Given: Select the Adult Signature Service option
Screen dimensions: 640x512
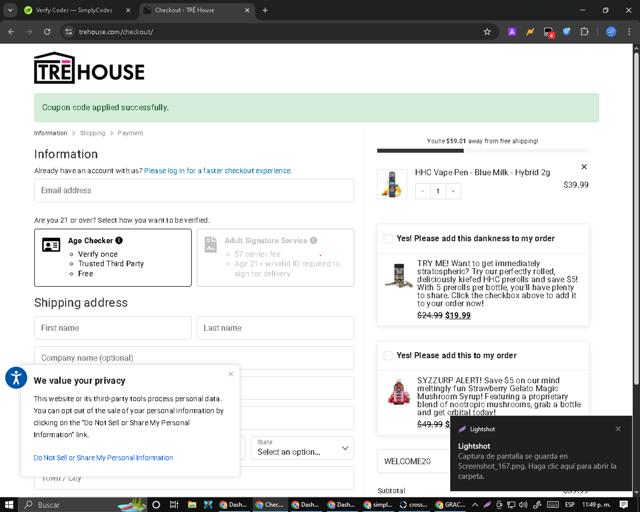Looking at the screenshot, I should pos(276,257).
